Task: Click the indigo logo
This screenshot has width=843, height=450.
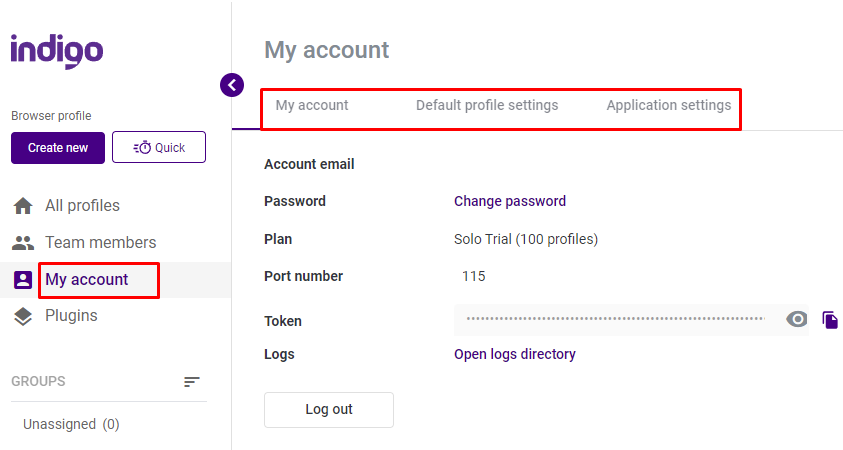Action: click(57, 52)
